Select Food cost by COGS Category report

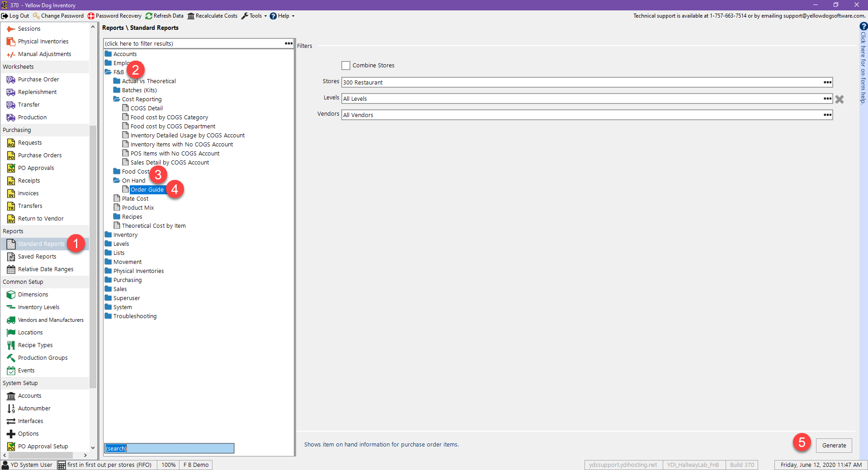pos(169,117)
